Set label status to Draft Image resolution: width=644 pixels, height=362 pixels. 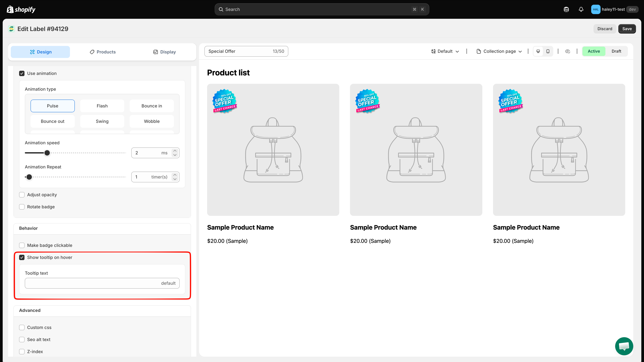616,51
